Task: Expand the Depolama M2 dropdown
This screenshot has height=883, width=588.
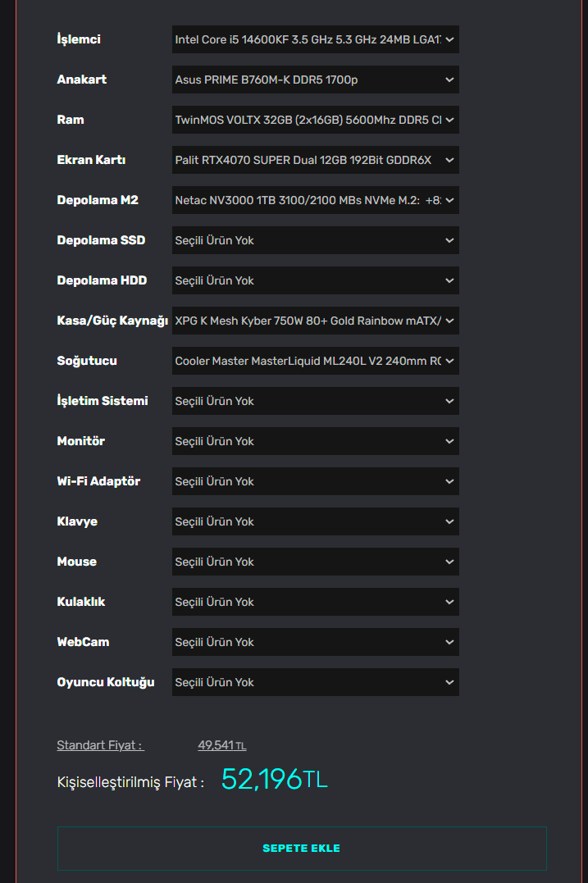Action: click(315, 200)
